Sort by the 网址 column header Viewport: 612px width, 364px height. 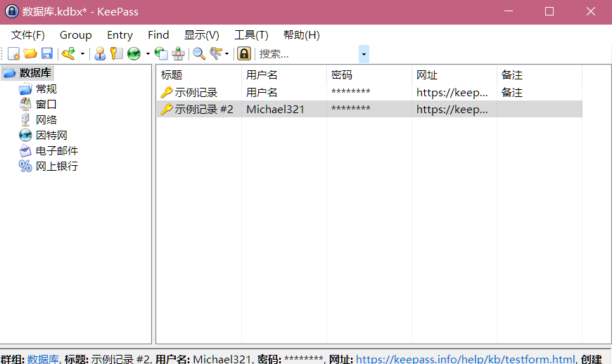click(454, 74)
